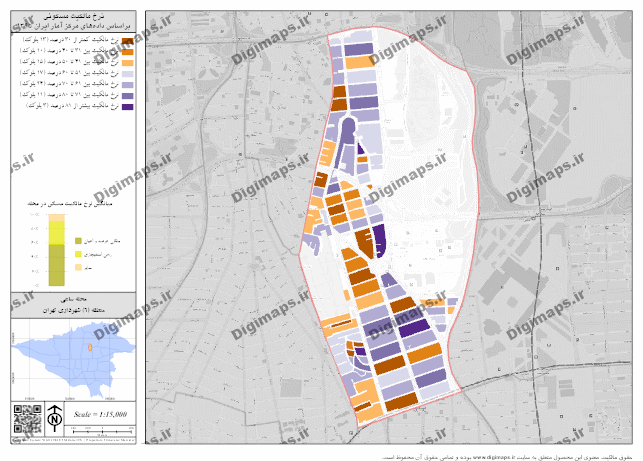This screenshot has height=461, width=643.
Task: Click the Tehran inset locator map
Action: 73,360
